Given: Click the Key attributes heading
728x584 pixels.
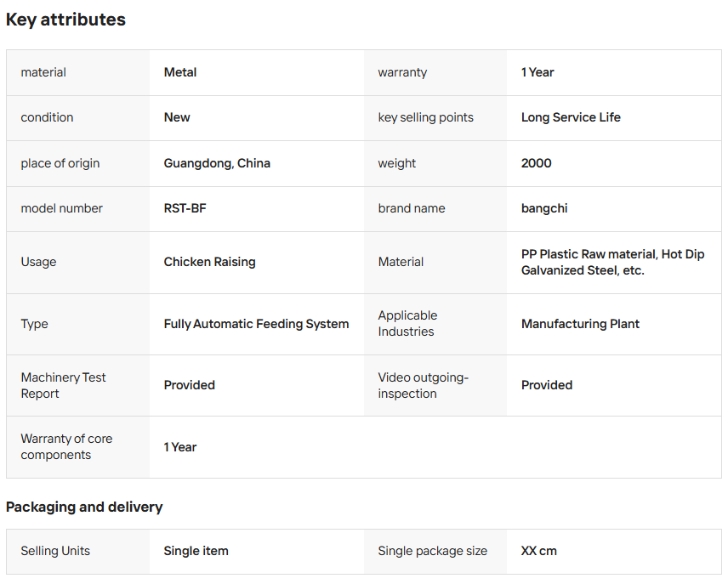Looking at the screenshot, I should tap(65, 20).
